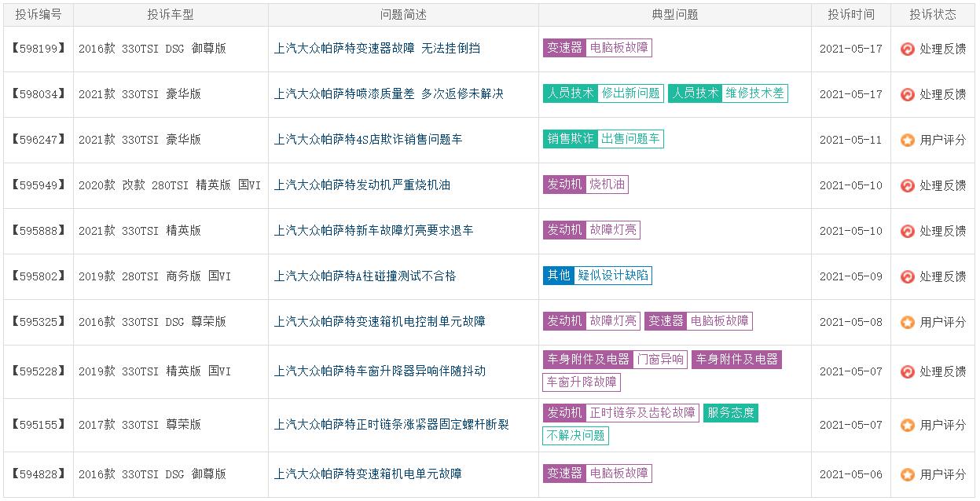The image size is (980, 501).
Task: Open complaint about 发动机严重烧机油
Action: pyautogui.click(x=362, y=185)
